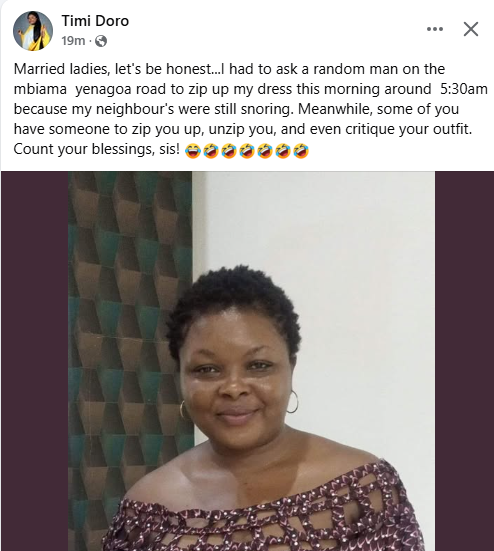Open Timi Doro's round profile picture

click(x=33, y=31)
